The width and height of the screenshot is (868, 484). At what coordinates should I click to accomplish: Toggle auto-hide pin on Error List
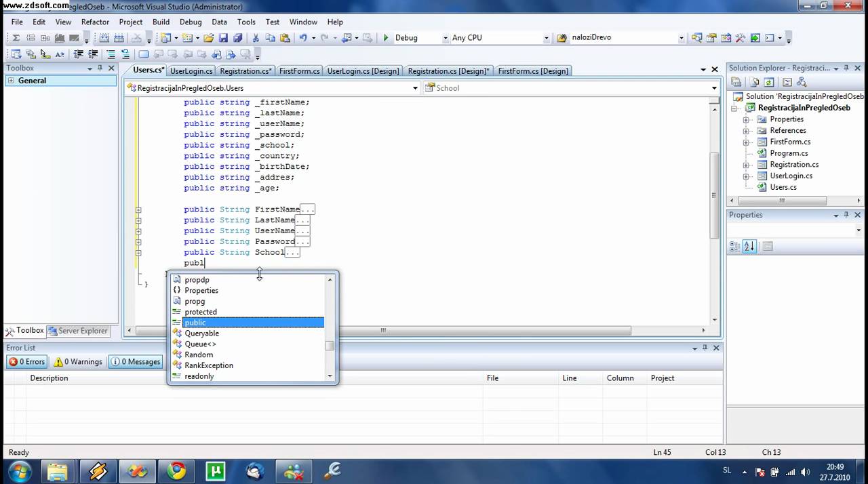705,348
